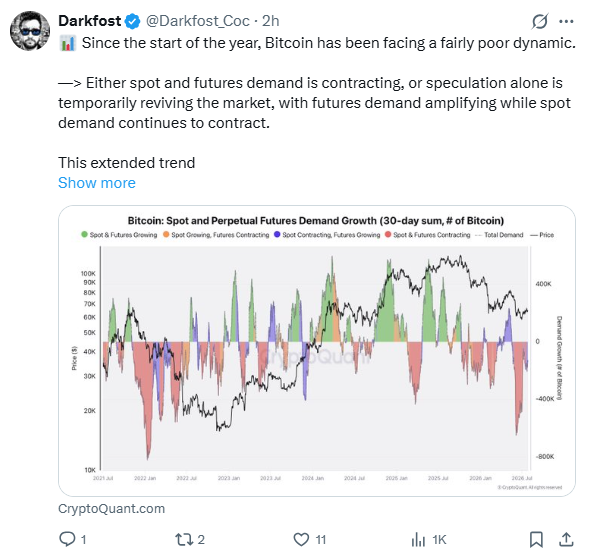Click the red Spot & Futures Contracting legend dot
The image size is (589, 555).
point(388,234)
